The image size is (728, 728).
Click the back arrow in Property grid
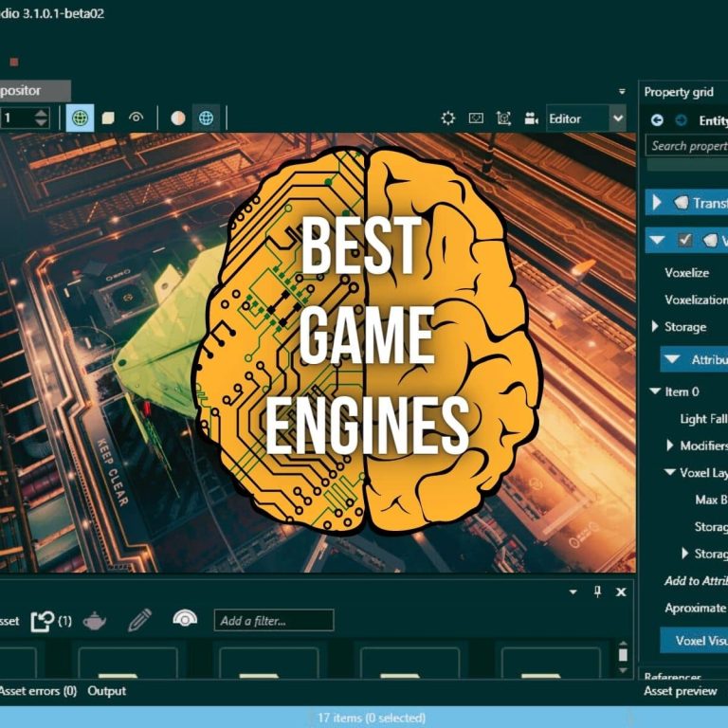point(657,119)
